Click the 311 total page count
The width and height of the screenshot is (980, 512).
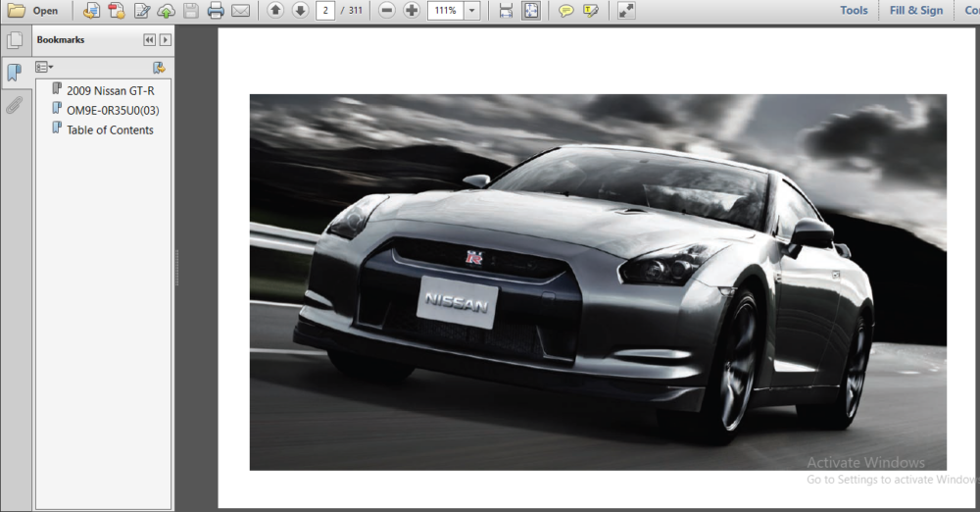tap(356, 11)
